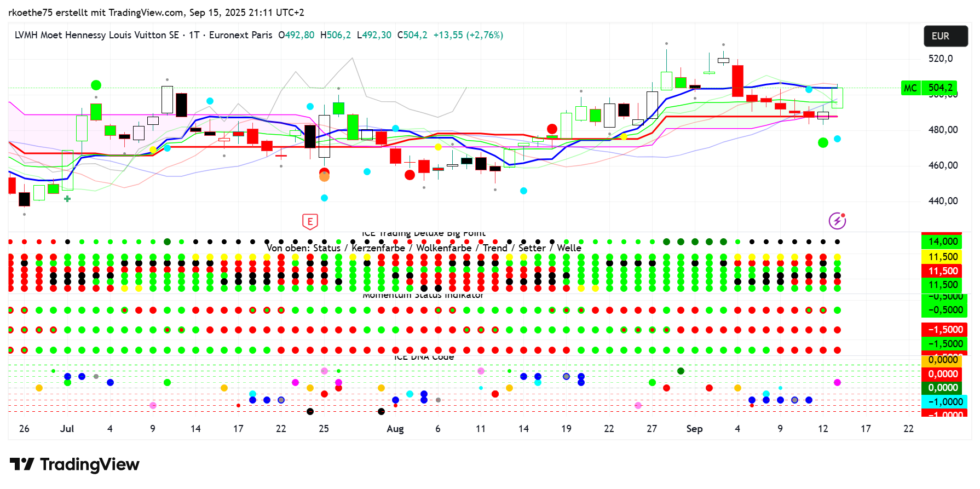Click the Momentum Status Indikator title
The image size is (980, 489).
point(423,295)
